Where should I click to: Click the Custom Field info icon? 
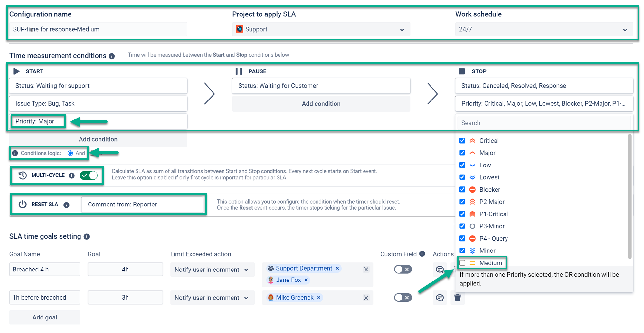(422, 254)
